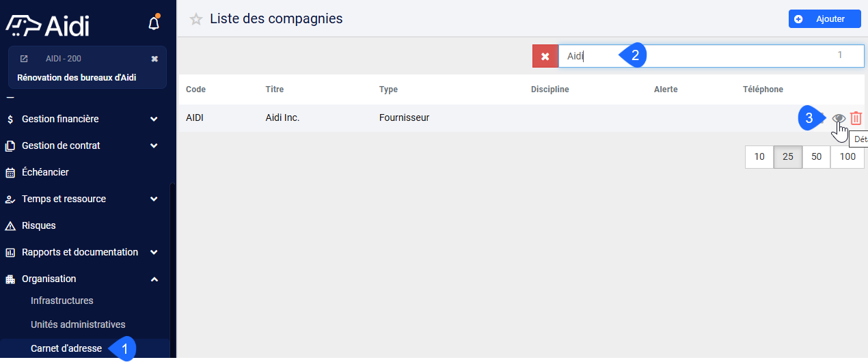
Task: Open the notifications bell
Action: (154, 23)
